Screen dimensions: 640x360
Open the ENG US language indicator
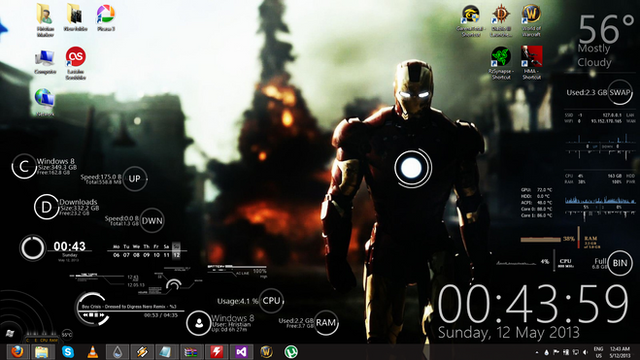tap(598, 352)
